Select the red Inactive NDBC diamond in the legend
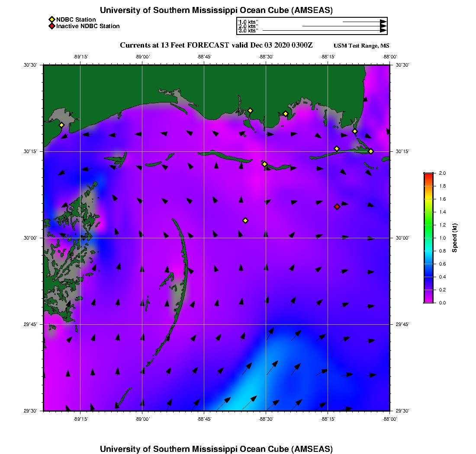 point(52,26)
